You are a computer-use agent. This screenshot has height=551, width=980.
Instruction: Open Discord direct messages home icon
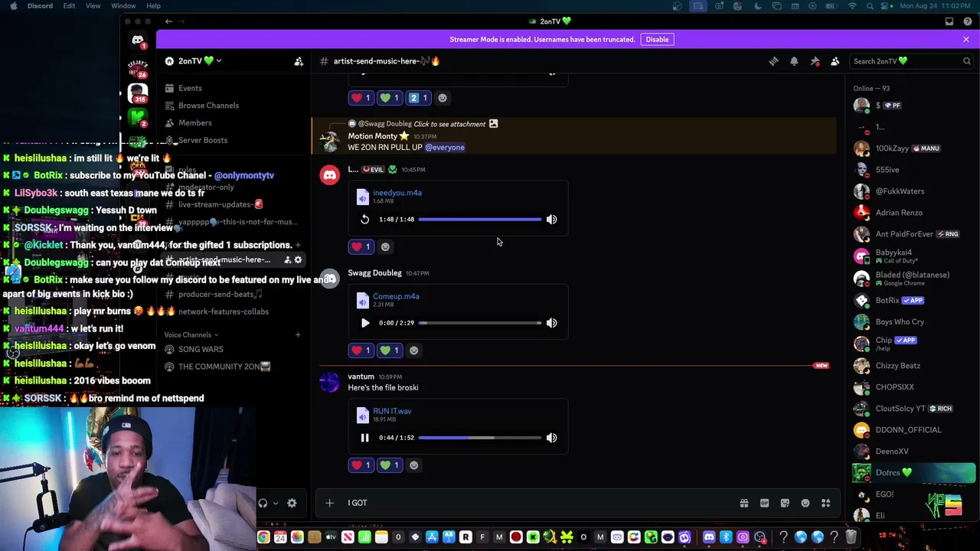point(138,40)
